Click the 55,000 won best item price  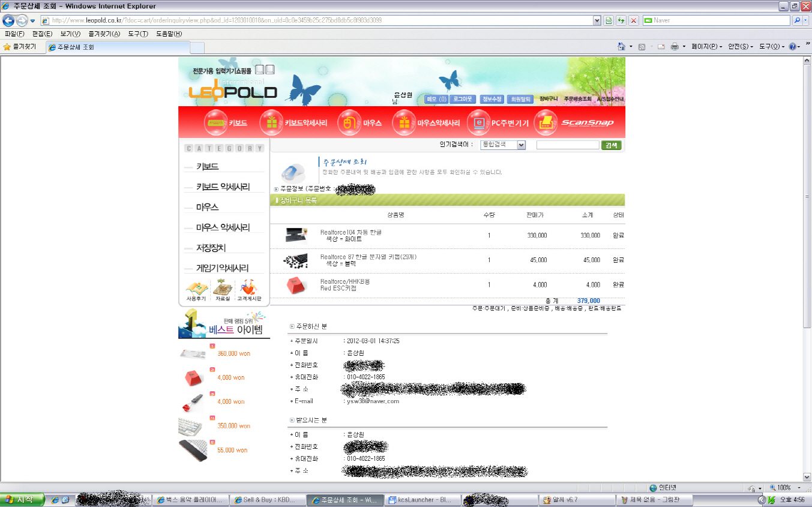(x=232, y=450)
